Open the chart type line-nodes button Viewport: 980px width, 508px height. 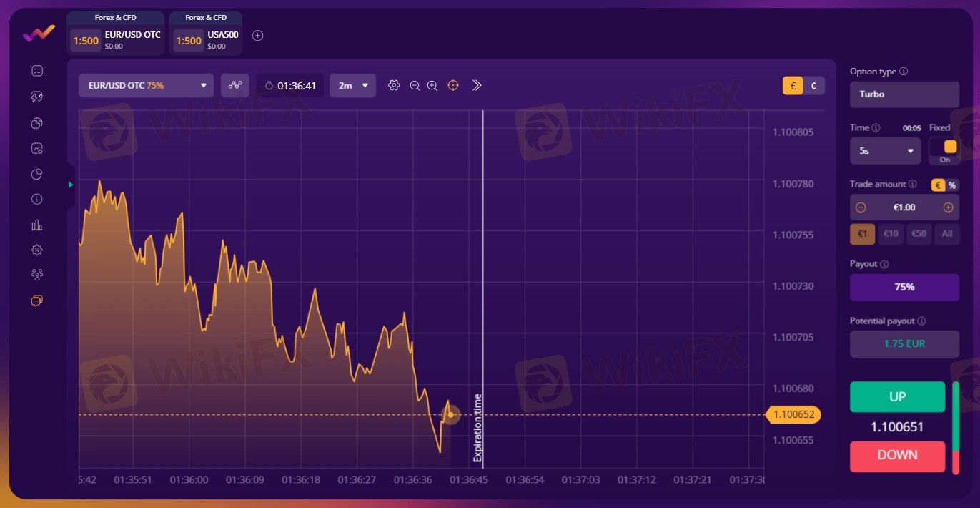click(x=235, y=85)
